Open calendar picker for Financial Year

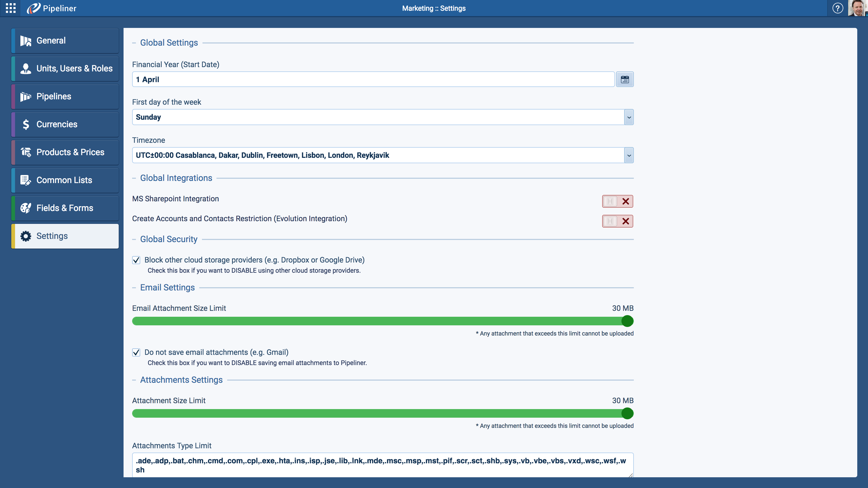(x=624, y=79)
